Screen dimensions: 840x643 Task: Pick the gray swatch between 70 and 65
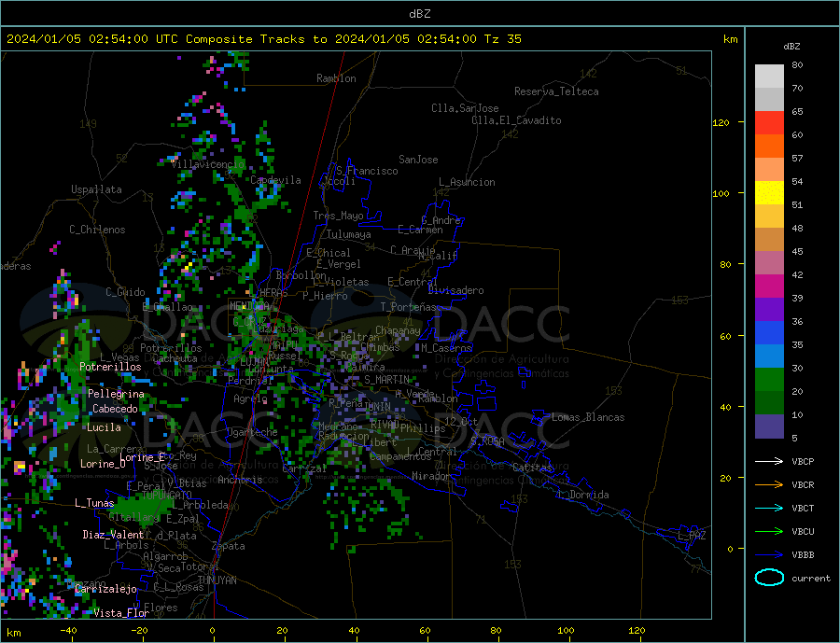pyautogui.click(x=769, y=100)
